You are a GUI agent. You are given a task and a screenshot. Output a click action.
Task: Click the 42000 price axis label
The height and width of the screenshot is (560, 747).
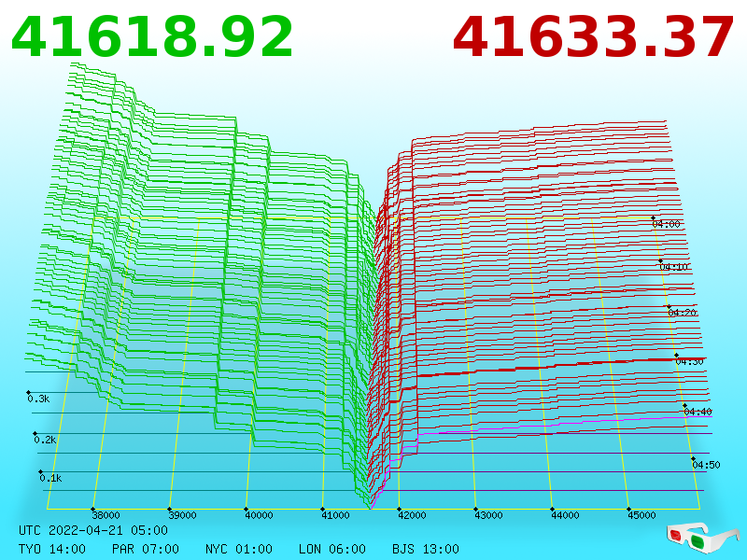coord(412,515)
